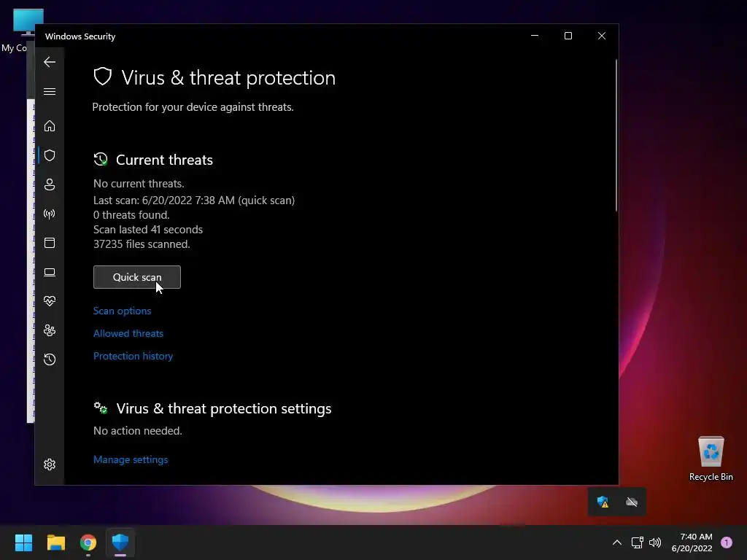Open Scan options link
The height and width of the screenshot is (560, 747).
tap(122, 311)
